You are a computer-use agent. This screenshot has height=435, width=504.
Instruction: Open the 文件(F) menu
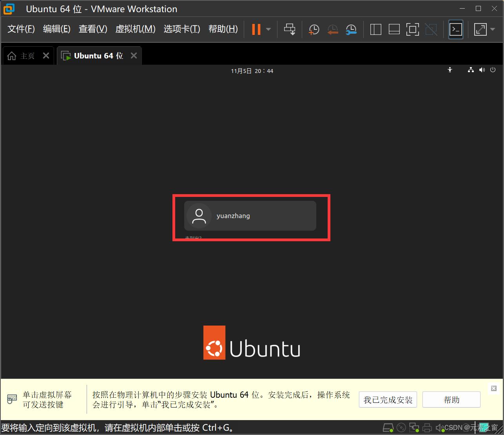coord(21,29)
